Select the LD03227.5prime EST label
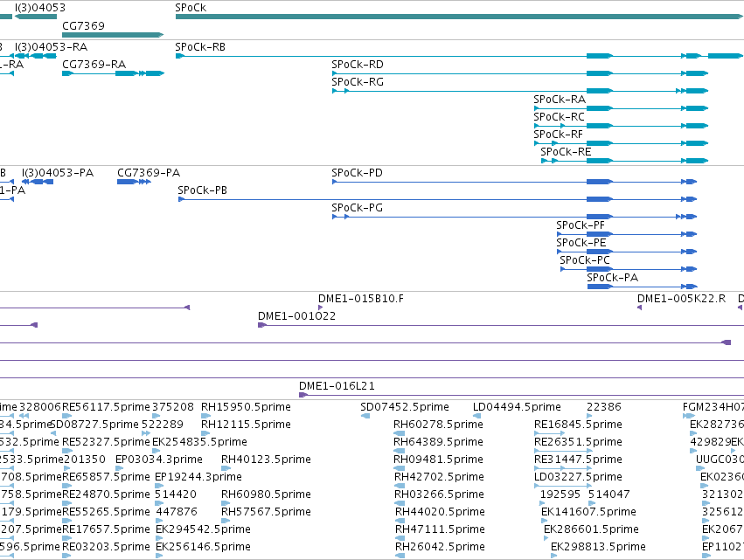This screenshot has width=744, height=560. point(578,478)
